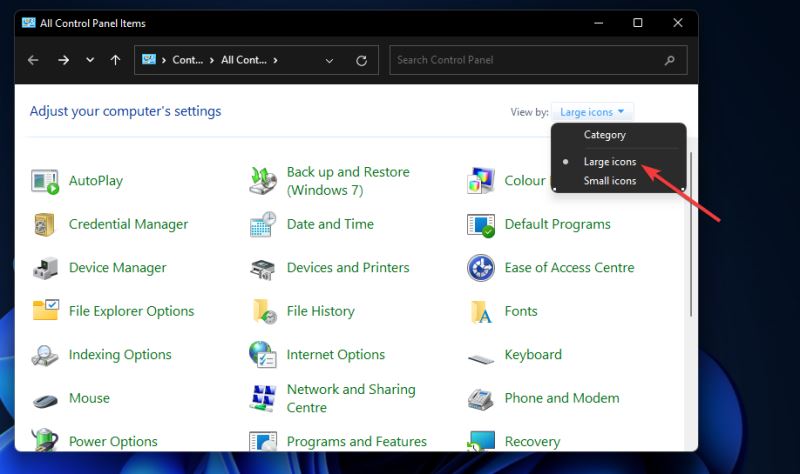
Task: Select the Large icons view option
Action: click(x=610, y=161)
